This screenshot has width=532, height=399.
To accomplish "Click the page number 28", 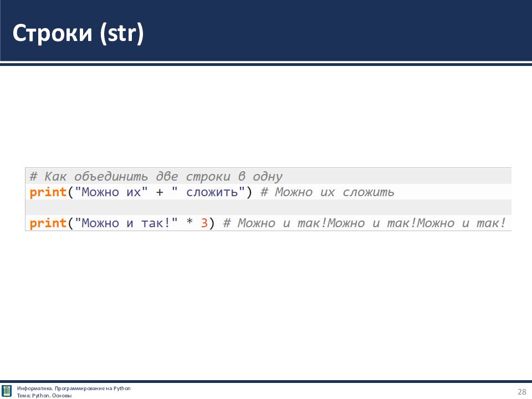I will (x=521, y=392).
